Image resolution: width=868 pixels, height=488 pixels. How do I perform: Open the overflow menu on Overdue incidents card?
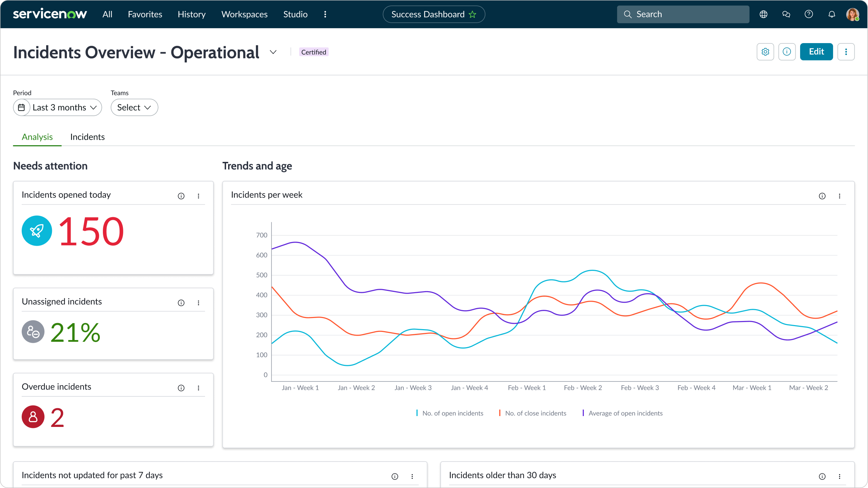199,388
